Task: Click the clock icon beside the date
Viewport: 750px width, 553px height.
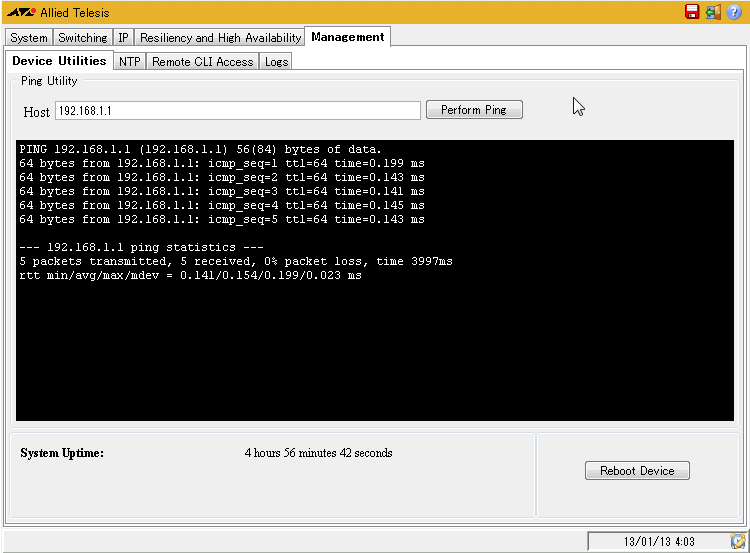Action: pos(738,541)
